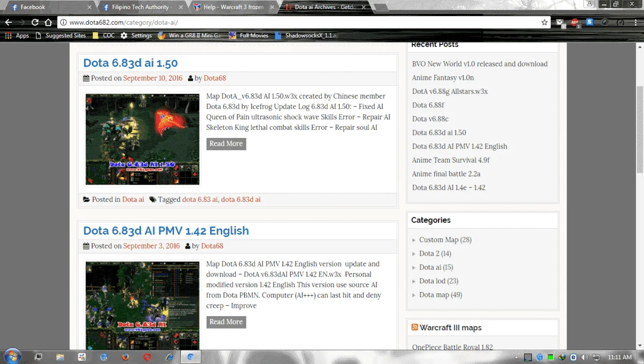Viewport: 644px width, 364px height.
Task: Open recent post Dota 6.88f
Action: 428,105
